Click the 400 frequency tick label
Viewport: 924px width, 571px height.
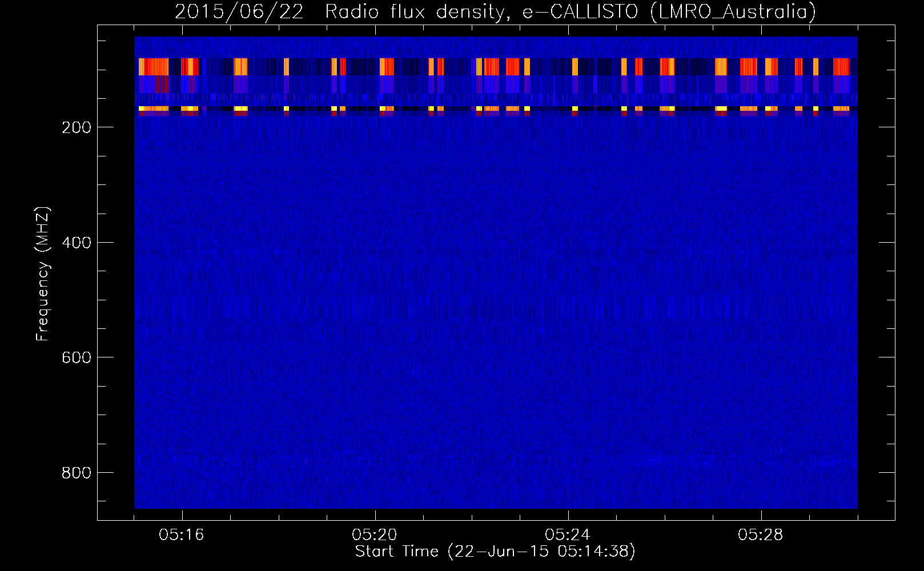[77, 243]
